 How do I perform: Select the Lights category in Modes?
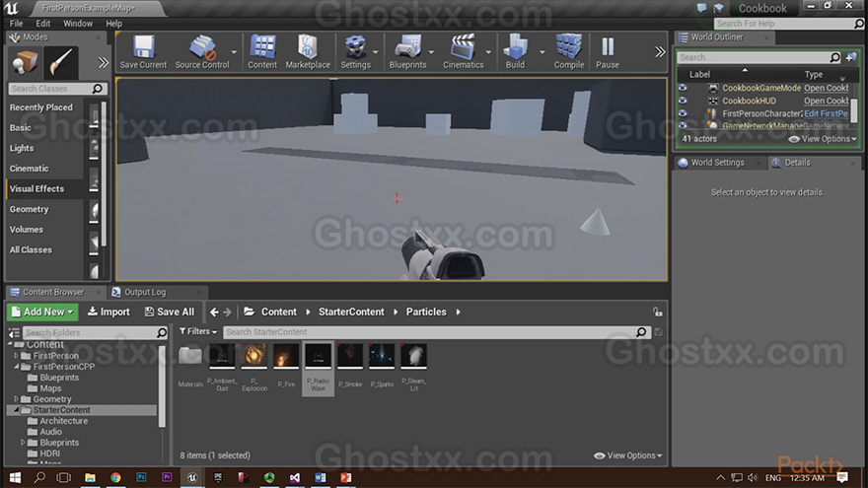[22, 148]
